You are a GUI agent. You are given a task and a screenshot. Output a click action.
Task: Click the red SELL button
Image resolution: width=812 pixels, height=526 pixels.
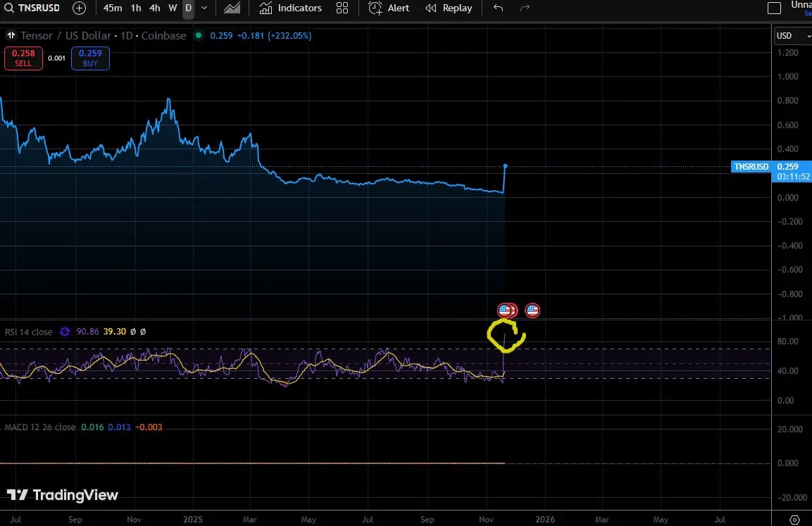(x=23, y=58)
